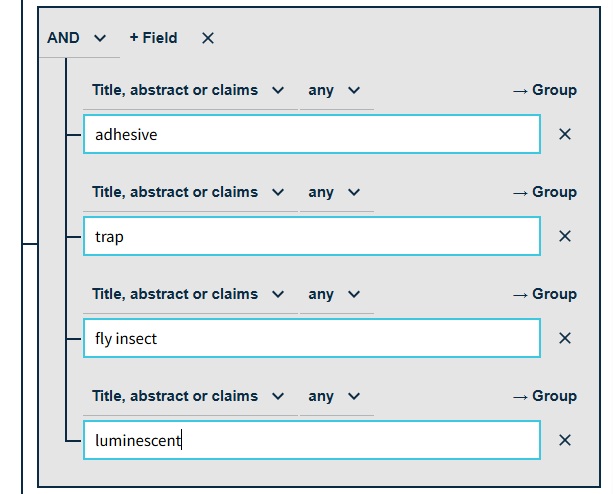613x494 pixels.
Task: Open field type dropdown above 'trap'
Action: click(188, 192)
